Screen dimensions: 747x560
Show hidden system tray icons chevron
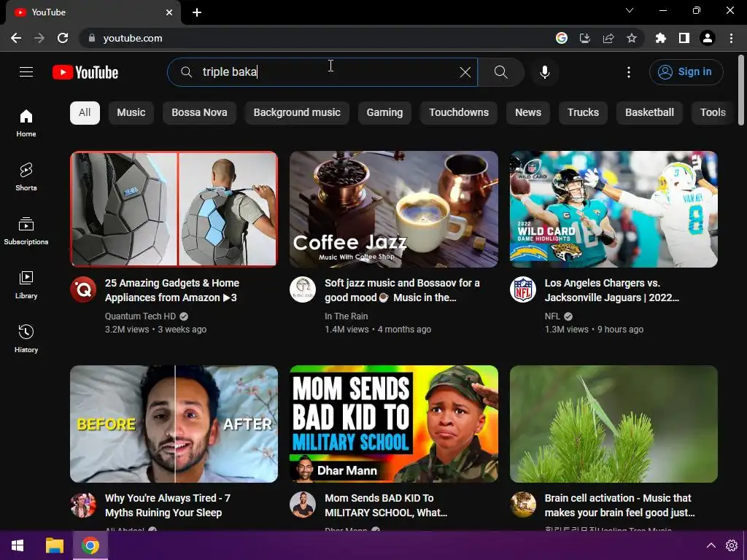[x=711, y=545]
